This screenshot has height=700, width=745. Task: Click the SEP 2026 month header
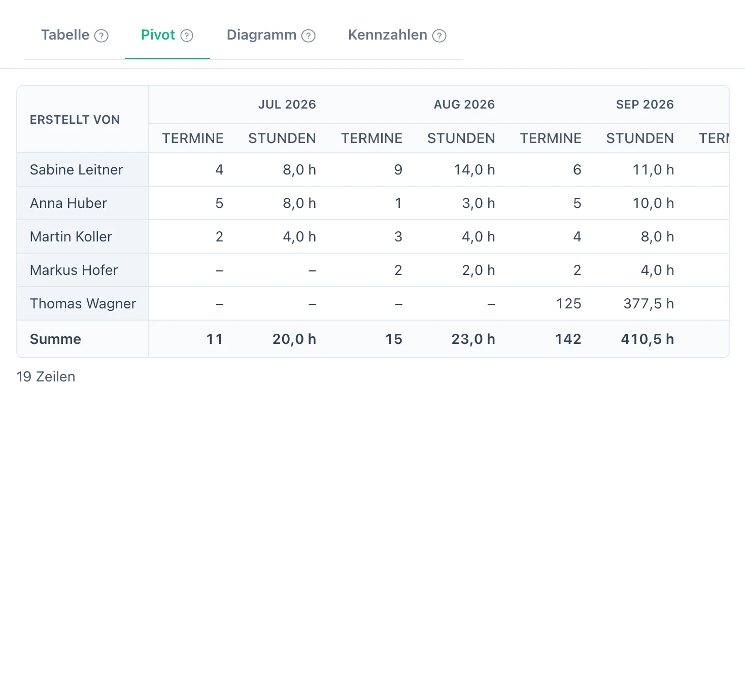645,104
